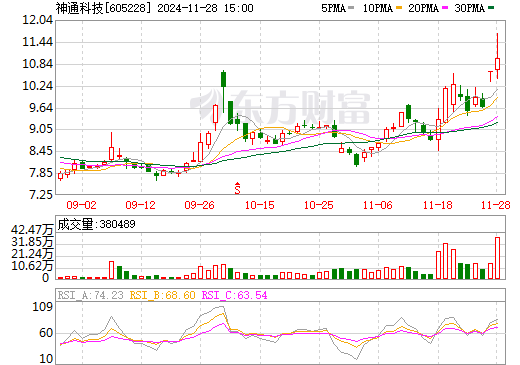
Task: Click the 11-18 date axis label
Action: coord(438,205)
